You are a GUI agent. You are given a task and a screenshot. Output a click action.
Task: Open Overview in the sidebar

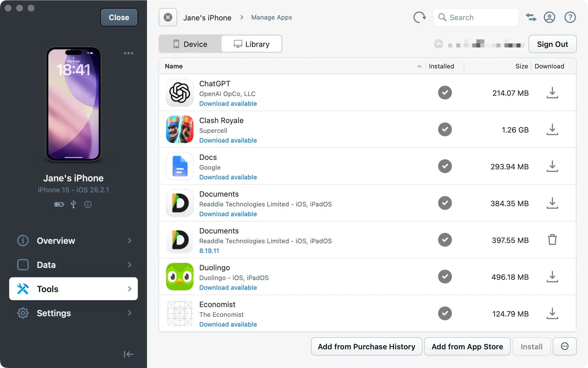coord(73,240)
